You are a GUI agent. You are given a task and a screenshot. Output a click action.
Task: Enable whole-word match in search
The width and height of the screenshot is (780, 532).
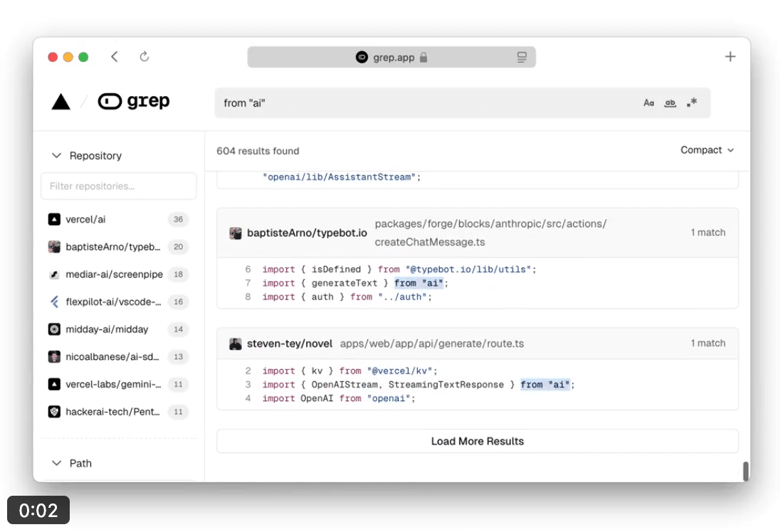(670, 102)
